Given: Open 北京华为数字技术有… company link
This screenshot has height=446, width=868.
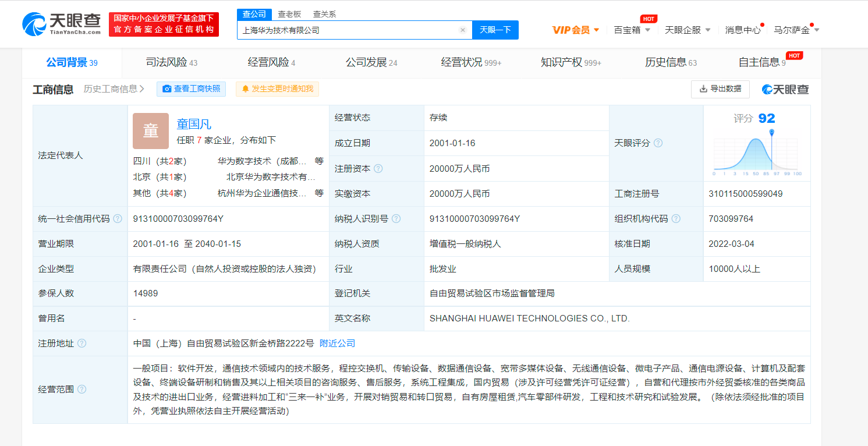Looking at the screenshot, I should pos(271,176).
